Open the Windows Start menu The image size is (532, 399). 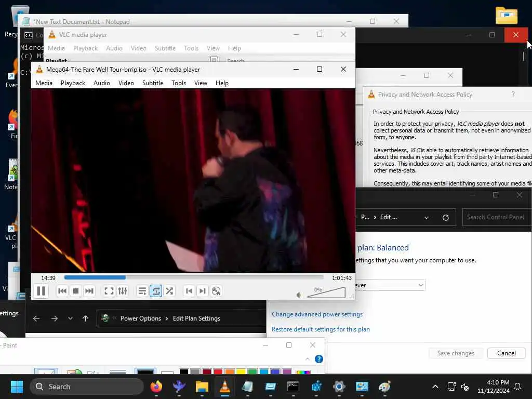[17, 387]
